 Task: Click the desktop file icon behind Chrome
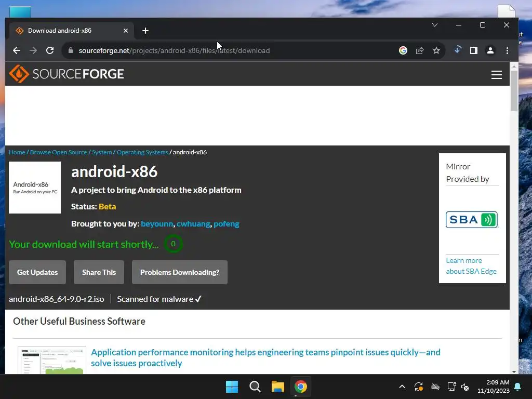[x=507, y=11]
